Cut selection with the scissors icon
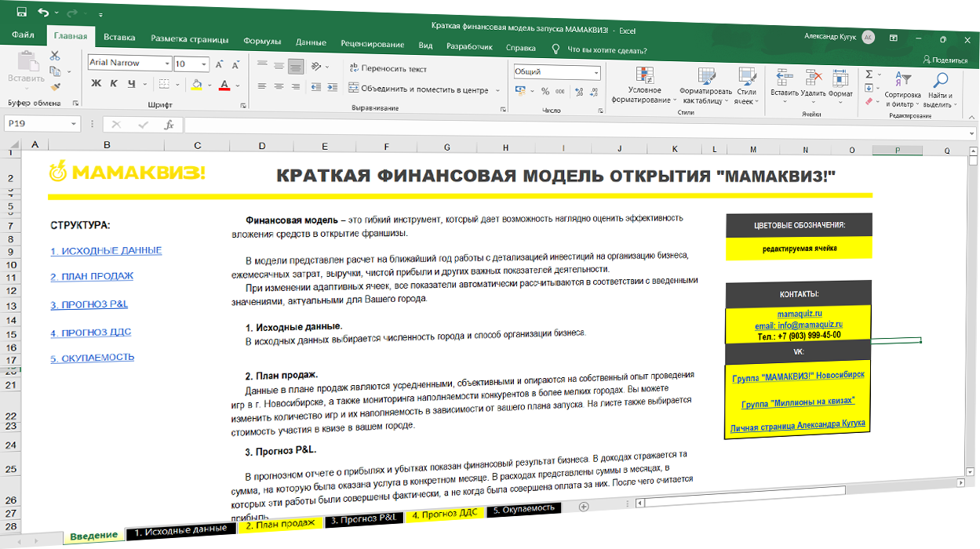Viewport: 980px width, 549px height. (x=55, y=56)
